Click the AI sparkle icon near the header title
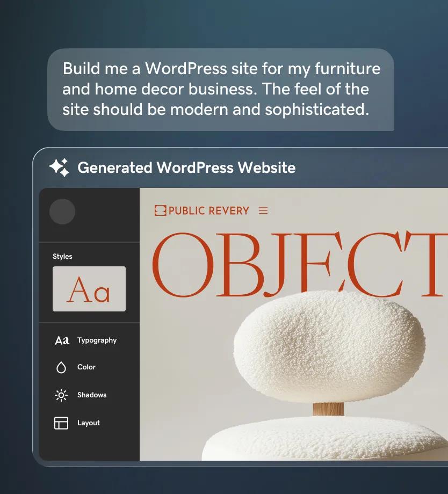448x494 pixels. pyautogui.click(x=60, y=168)
